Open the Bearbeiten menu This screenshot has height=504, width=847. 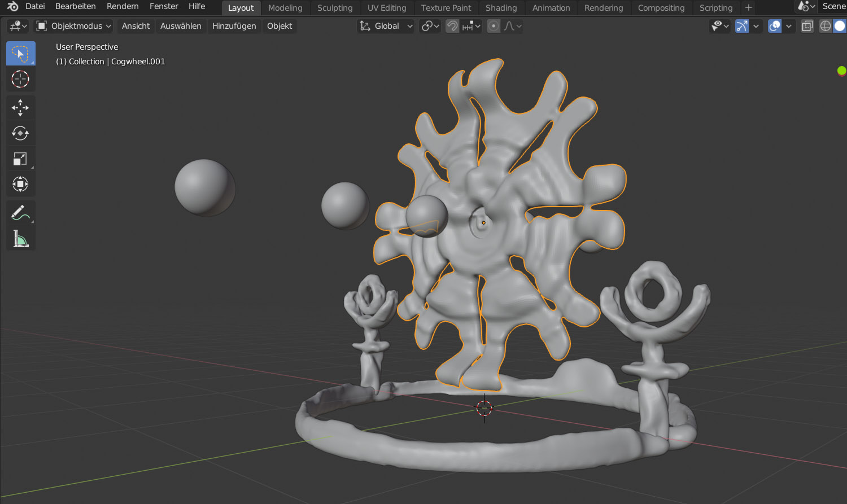75,6
